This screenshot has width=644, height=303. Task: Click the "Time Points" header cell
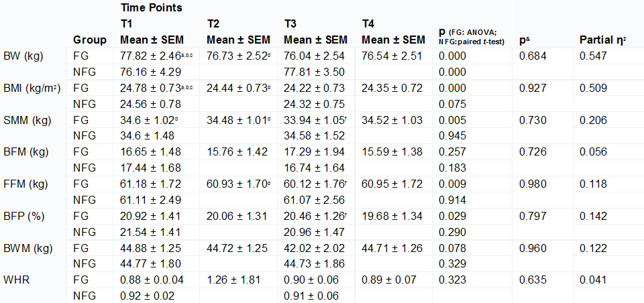click(151, 8)
